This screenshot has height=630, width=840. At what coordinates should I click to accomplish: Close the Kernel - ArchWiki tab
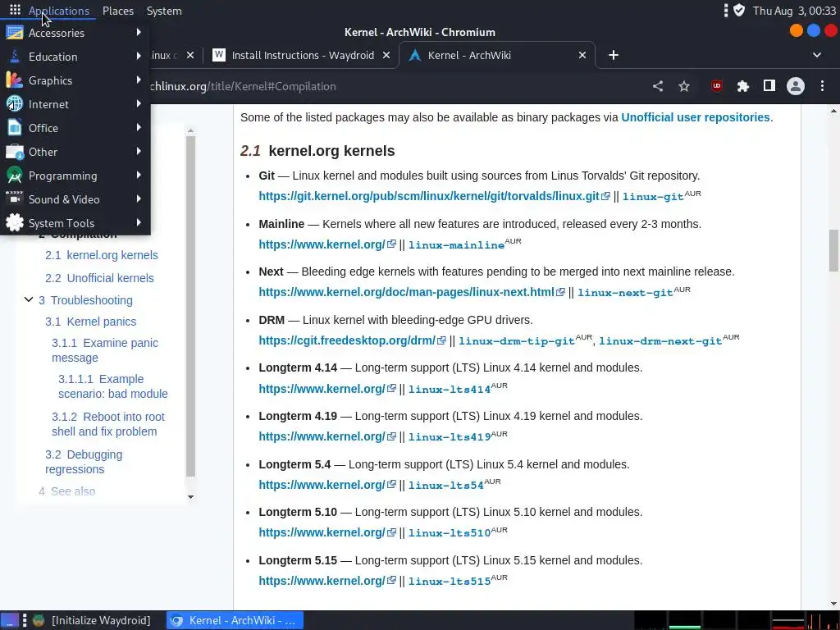[582, 55]
